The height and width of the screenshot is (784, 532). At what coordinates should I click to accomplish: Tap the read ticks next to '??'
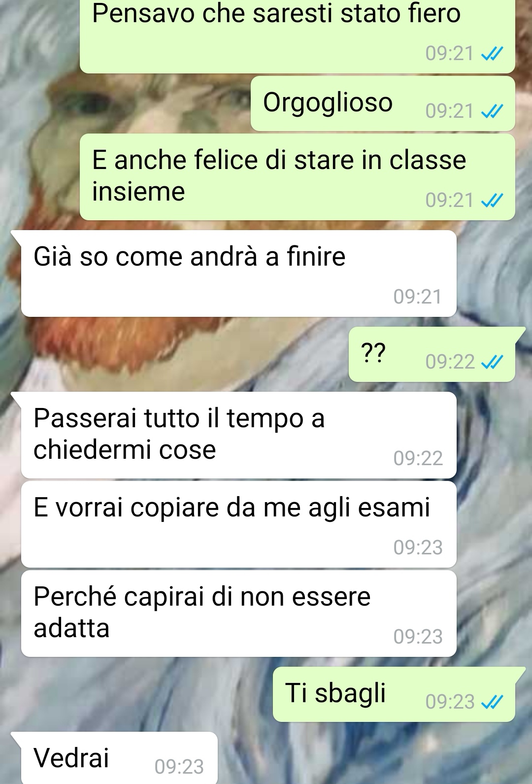(x=492, y=362)
